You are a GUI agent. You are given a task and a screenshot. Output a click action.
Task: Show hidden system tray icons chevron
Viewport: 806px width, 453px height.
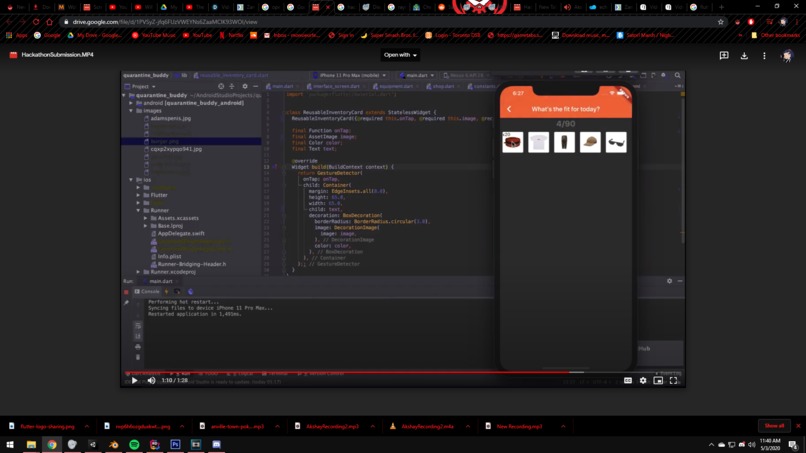click(x=711, y=445)
